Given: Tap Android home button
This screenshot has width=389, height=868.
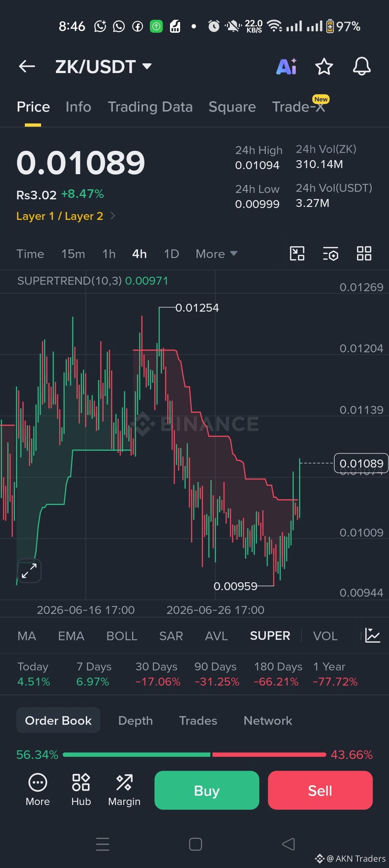Looking at the screenshot, I should click(x=195, y=844).
